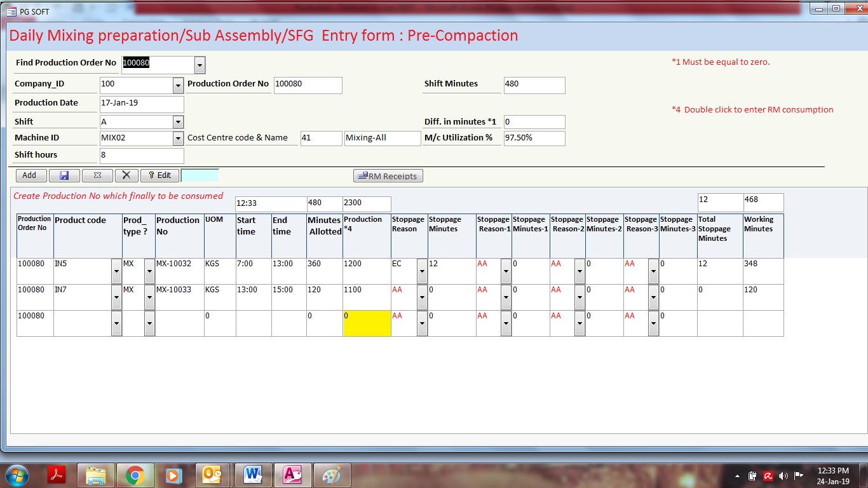
Task: Open Product code dropdown for IN5 row
Action: tap(116, 271)
